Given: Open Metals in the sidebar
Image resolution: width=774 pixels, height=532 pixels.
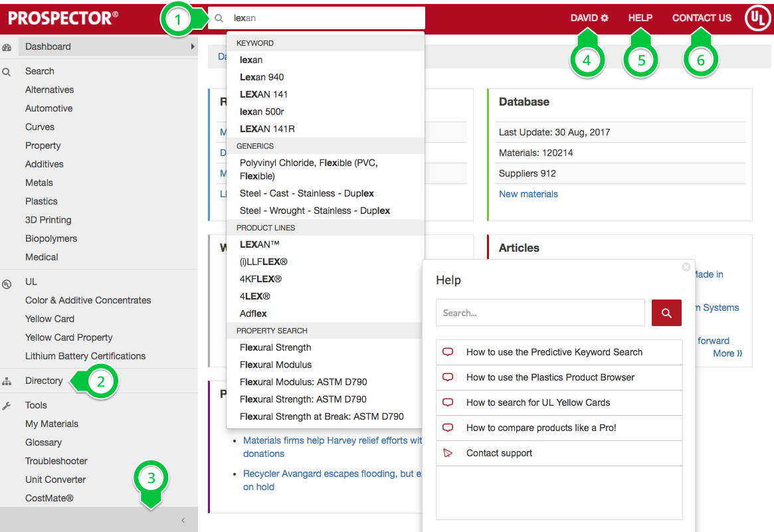Looking at the screenshot, I should point(39,183).
